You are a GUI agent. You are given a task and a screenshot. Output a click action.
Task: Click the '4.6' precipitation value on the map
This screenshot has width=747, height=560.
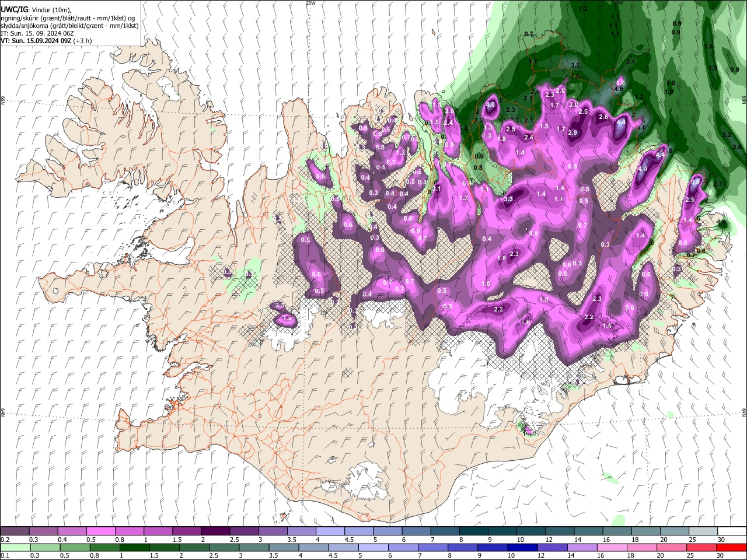click(619, 89)
